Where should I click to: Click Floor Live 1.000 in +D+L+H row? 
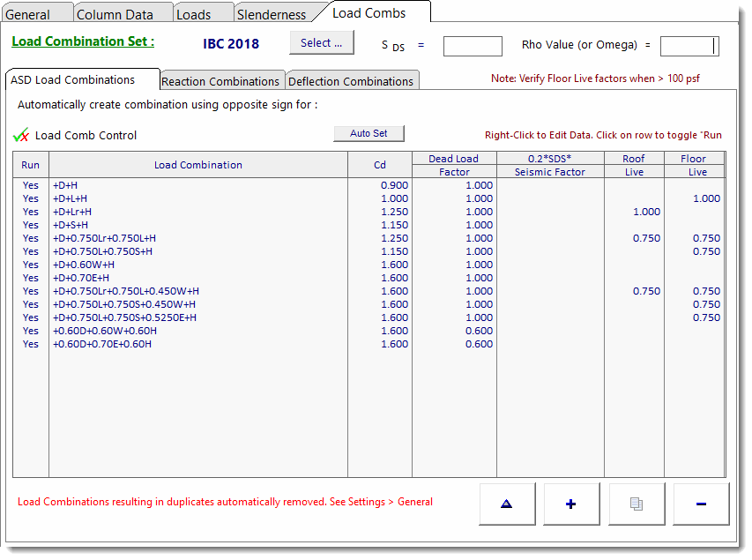point(706,198)
